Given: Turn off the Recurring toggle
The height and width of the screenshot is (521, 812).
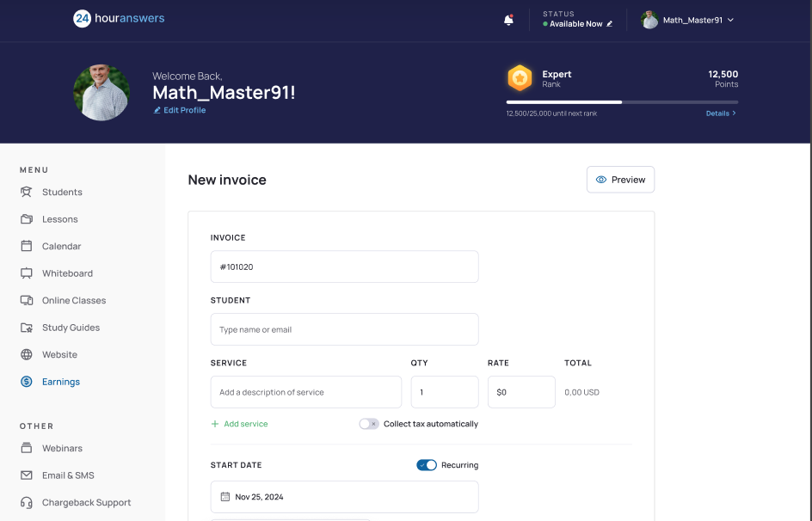Looking at the screenshot, I should pos(427,465).
